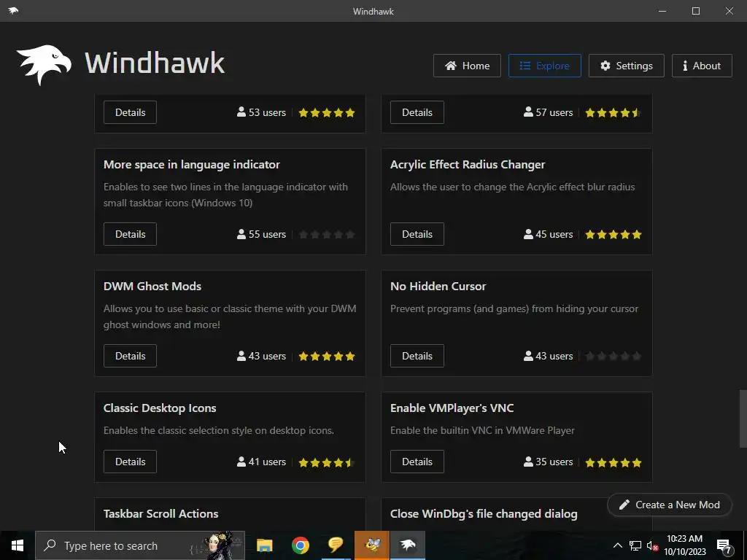Screen dimensions: 747x560
Task: Click star rating of Classic Desktop Icons
Action: (327, 462)
